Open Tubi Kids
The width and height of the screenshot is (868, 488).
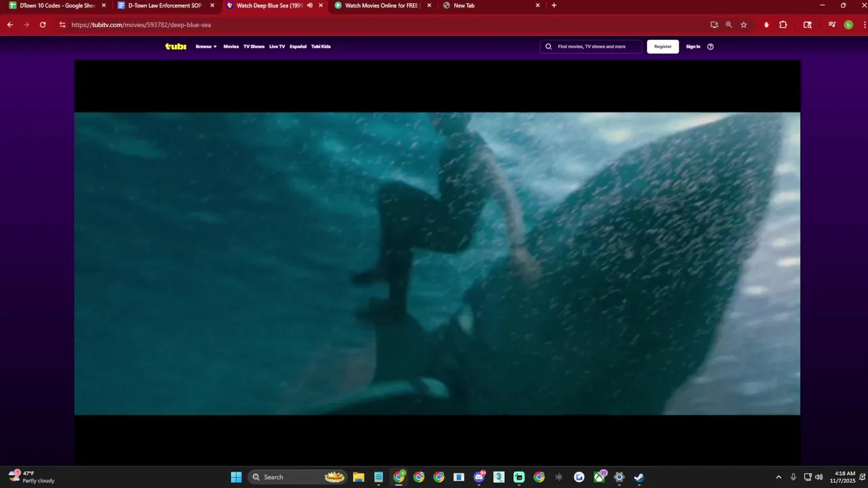click(321, 47)
